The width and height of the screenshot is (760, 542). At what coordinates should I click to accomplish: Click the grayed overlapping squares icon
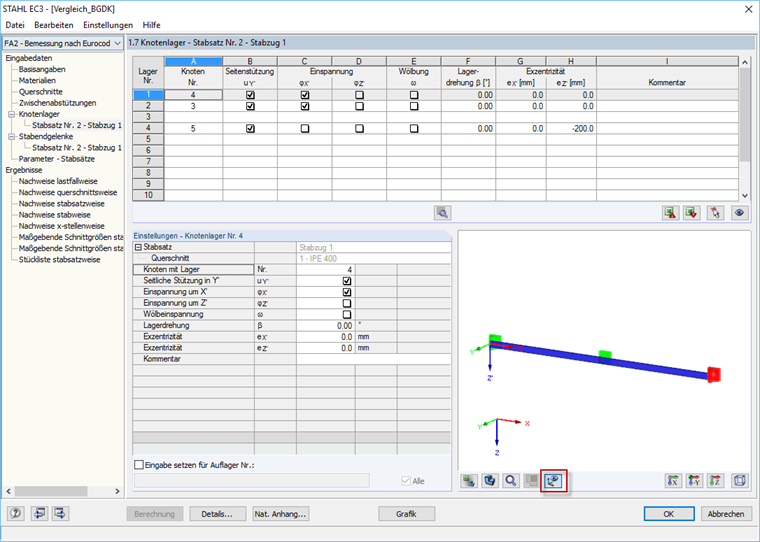[x=532, y=481]
